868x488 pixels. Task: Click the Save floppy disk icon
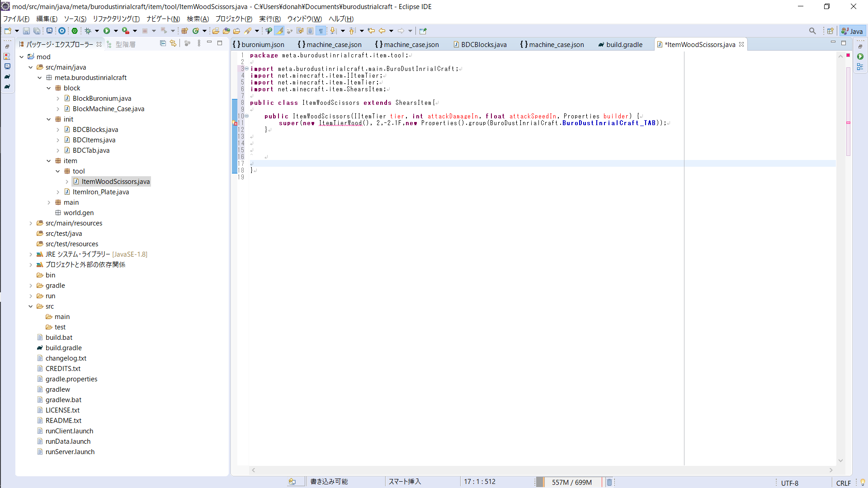coord(26,31)
